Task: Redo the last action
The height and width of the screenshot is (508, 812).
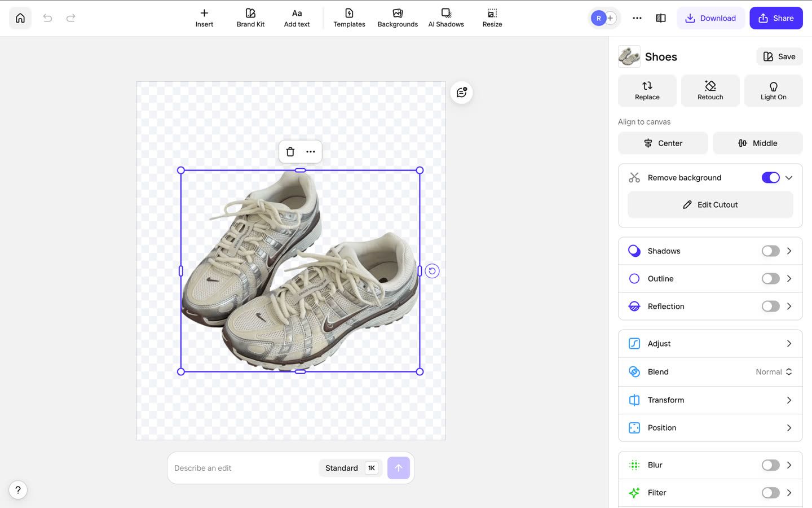Action: coord(71,18)
